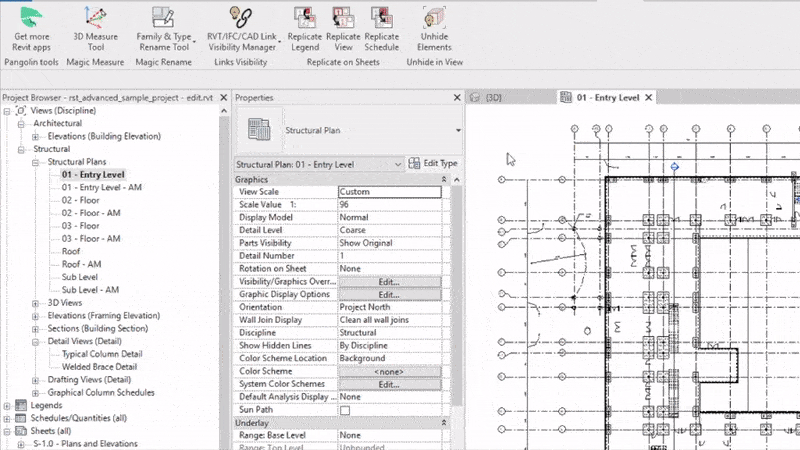Screen dimensions: 800x450
Task: Select 03 - Floor - AM view
Action: [91, 238]
